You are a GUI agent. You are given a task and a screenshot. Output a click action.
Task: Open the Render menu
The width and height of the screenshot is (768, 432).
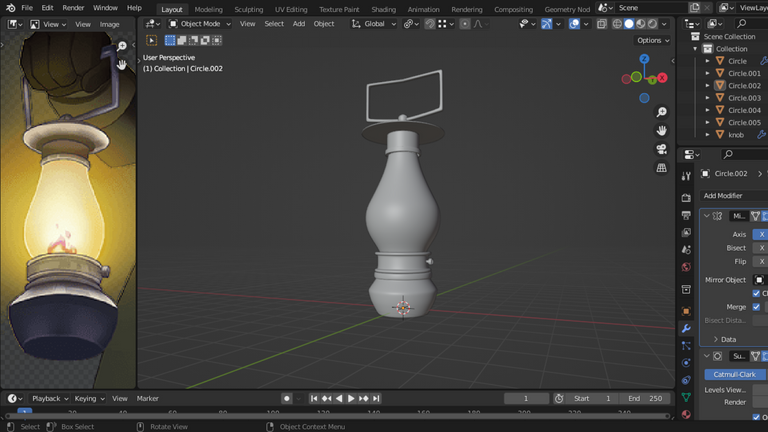(x=73, y=8)
